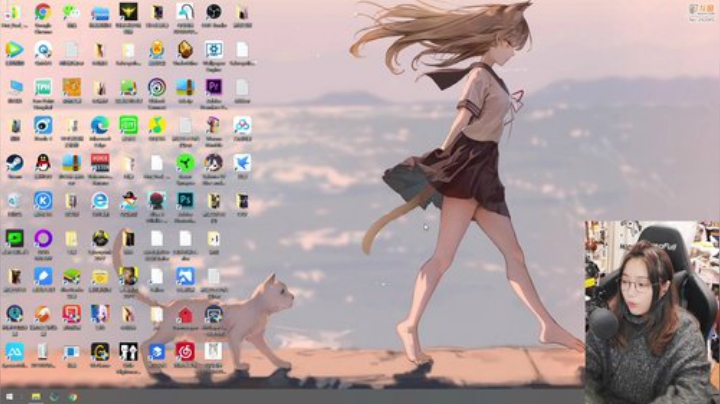
Task: Open the green WeChat desktop icon
Action: [x=71, y=12]
